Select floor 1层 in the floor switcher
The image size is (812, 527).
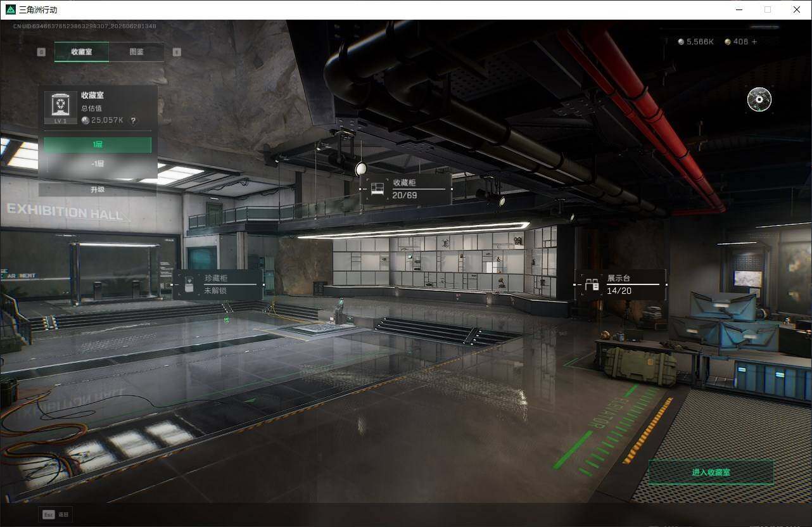[x=98, y=144]
